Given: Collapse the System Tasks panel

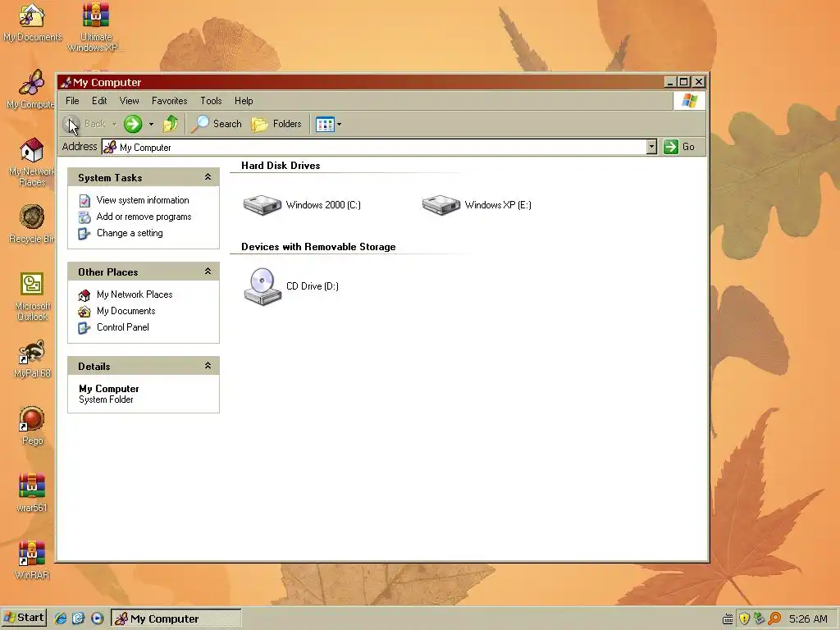Looking at the screenshot, I should pyautogui.click(x=208, y=177).
